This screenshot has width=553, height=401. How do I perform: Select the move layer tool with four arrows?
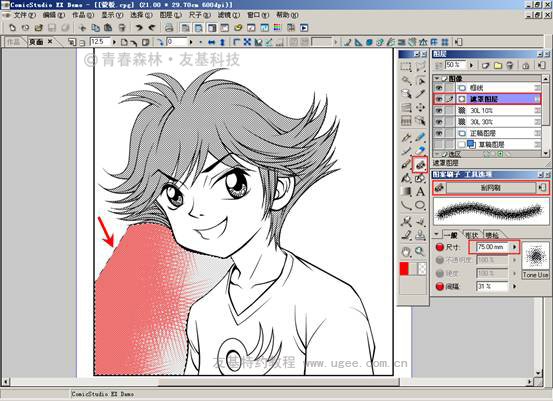point(420,107)
